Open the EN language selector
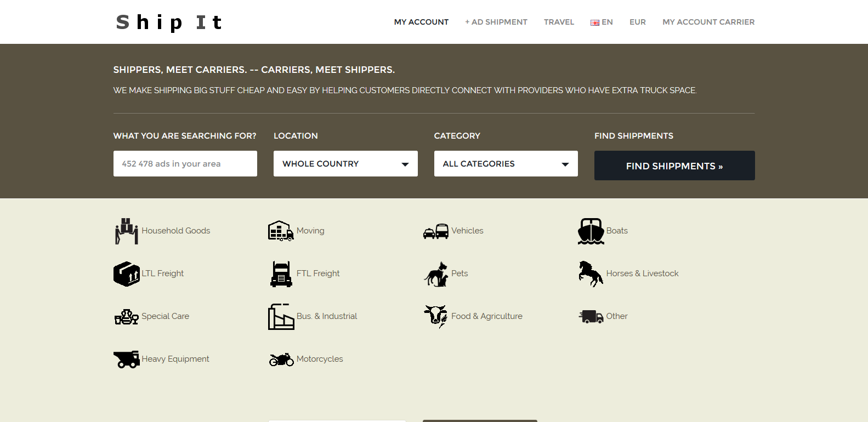 (602, 22)
